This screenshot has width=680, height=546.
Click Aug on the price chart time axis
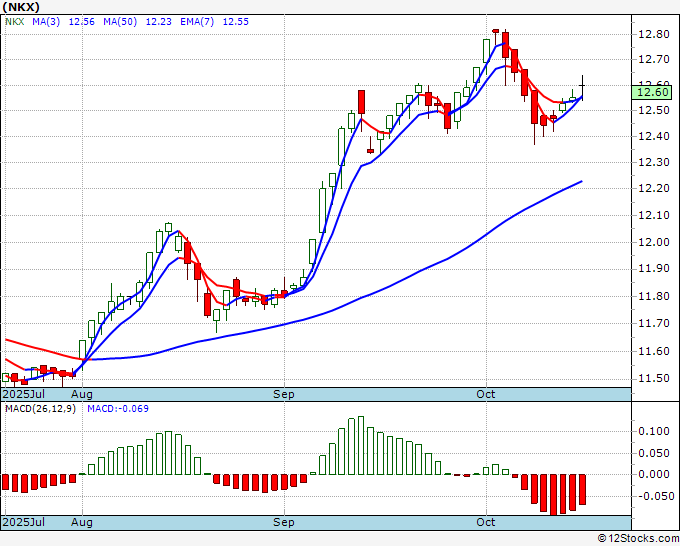(x=82, y=394)
